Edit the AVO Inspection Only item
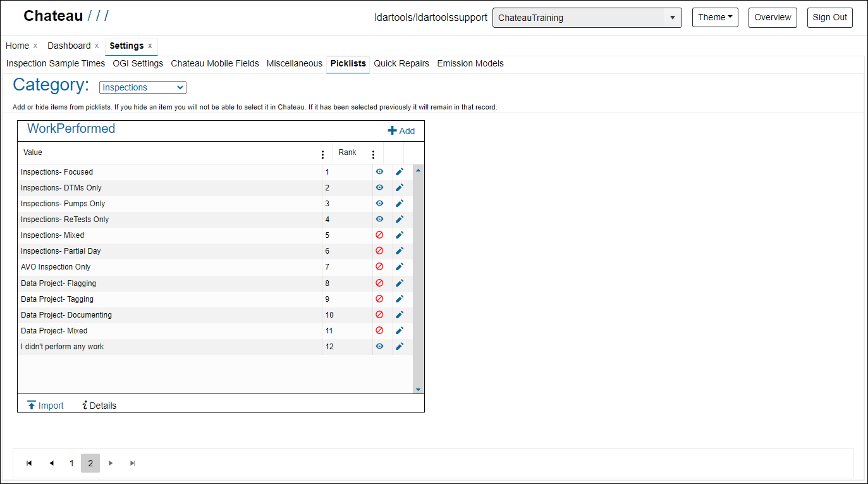The image size is (868, 484). pyautogui.click(x=400, y=266)
